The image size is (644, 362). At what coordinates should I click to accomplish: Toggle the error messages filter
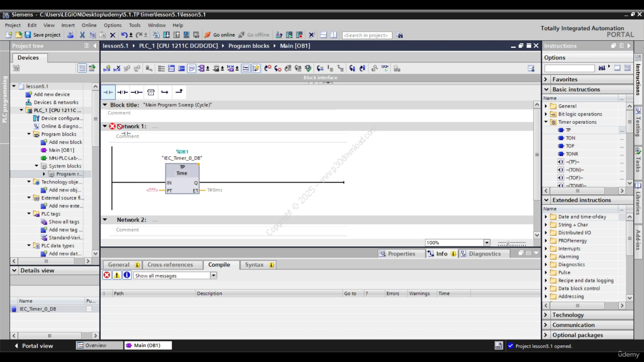[x=107, y=275]
